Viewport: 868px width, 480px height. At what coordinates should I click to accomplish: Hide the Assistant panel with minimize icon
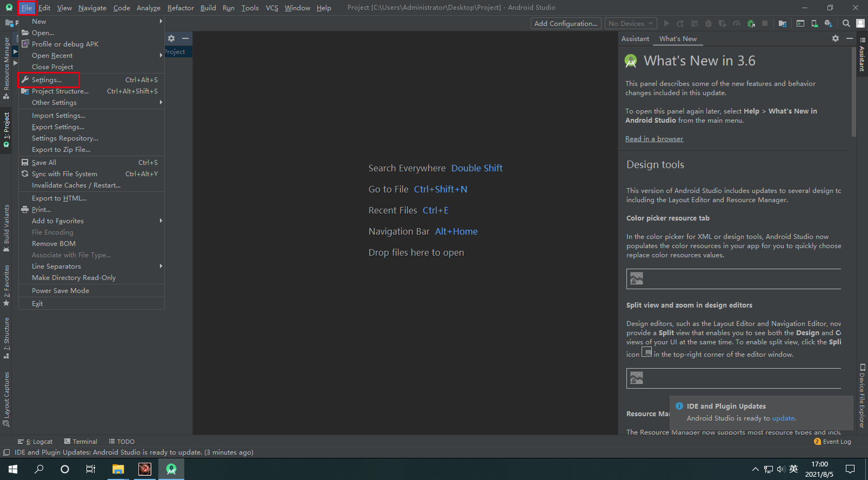pos(849,38)
